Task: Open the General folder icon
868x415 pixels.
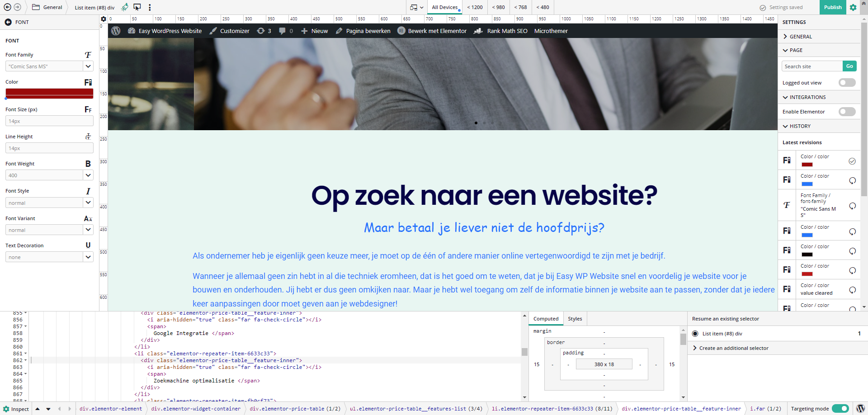Action: pyautogui.click(x=36, y=7)
